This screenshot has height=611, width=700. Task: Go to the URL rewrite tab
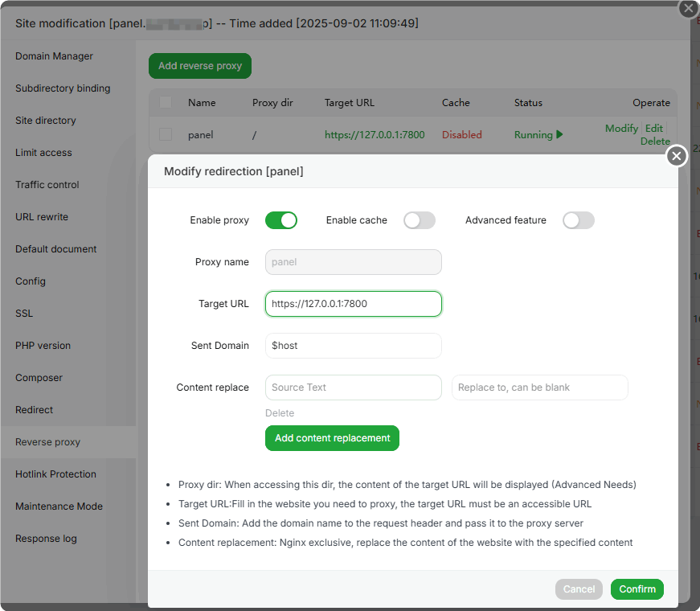[42, 217]
